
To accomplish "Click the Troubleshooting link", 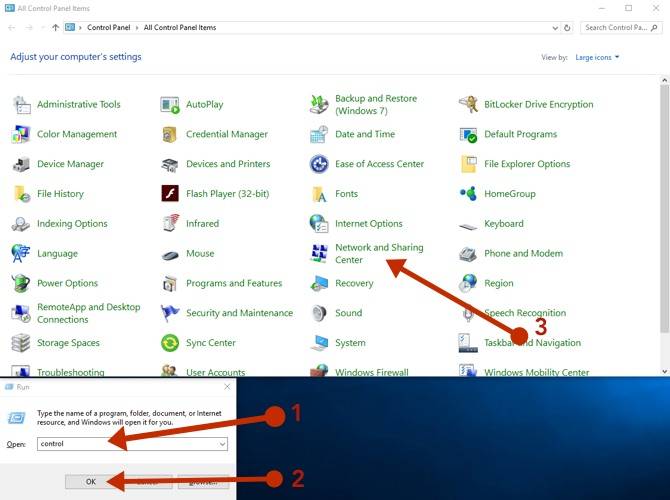I will click(71, 372).
